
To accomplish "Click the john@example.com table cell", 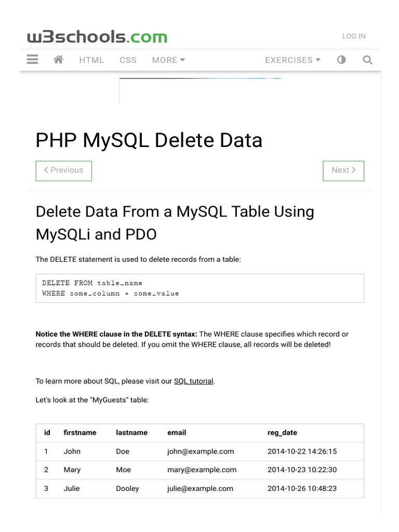I will click(x=201, y=451).
